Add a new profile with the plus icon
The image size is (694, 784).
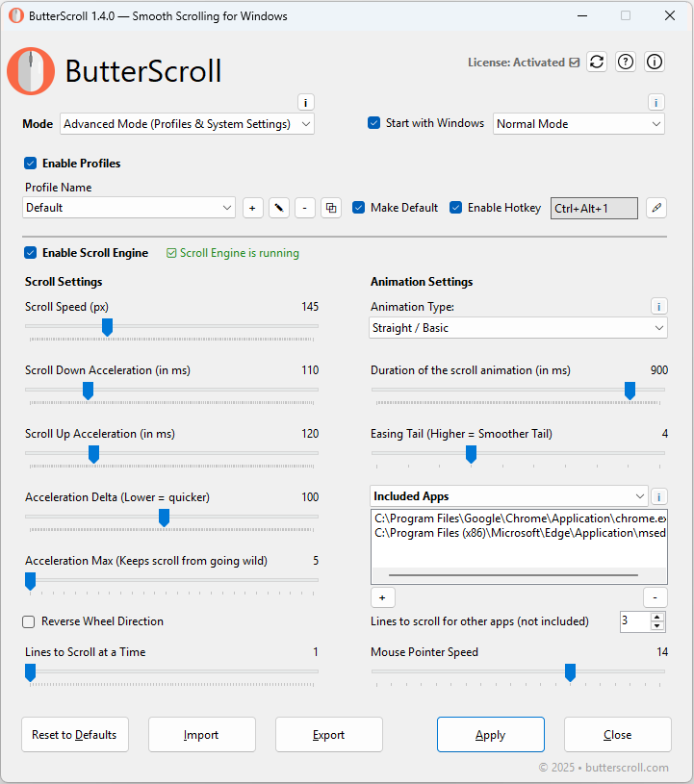pyautogui.click(x=252, y=207)
